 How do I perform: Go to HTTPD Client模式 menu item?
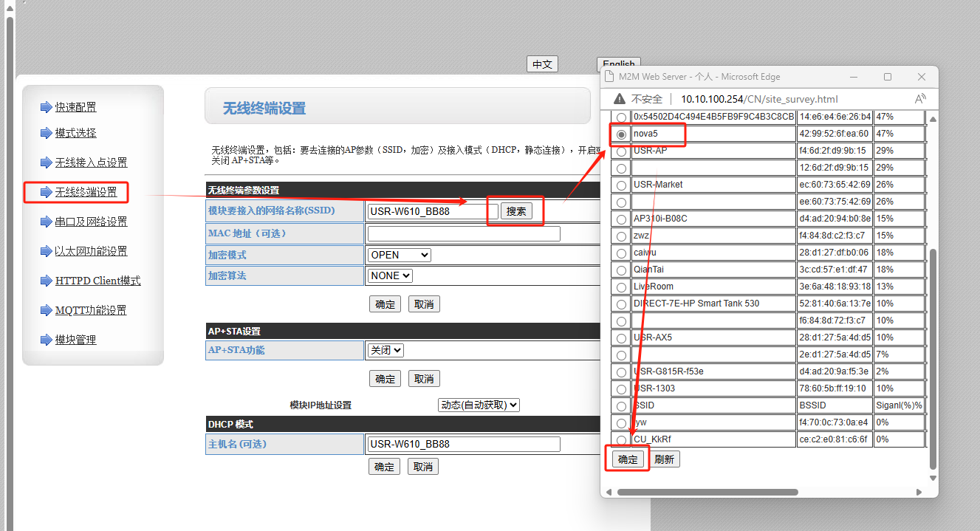(x=97, y=281)
